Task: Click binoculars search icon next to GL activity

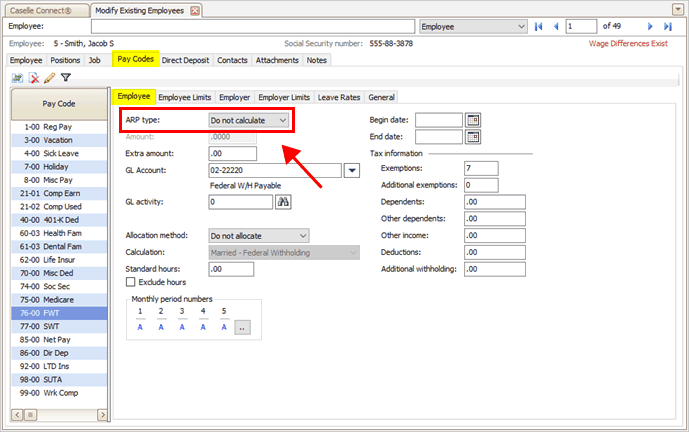Action: click(283, 202)
